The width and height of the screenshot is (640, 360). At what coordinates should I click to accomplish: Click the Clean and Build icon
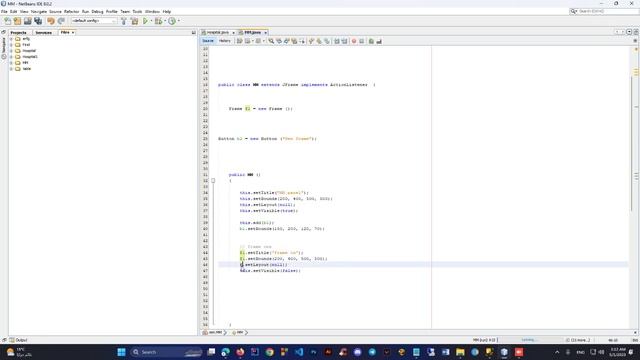tap(134, 21)
